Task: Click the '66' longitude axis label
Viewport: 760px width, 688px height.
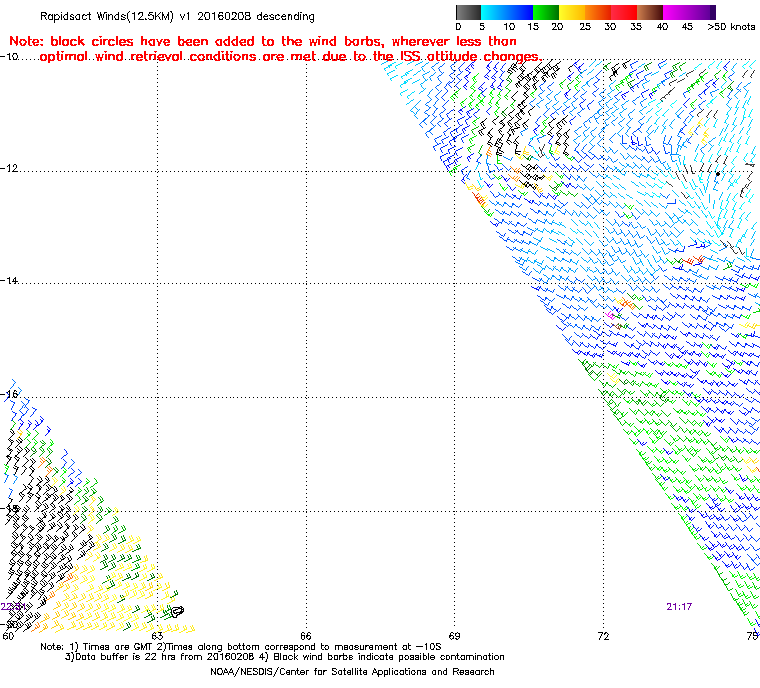Action: click(306, 636)
